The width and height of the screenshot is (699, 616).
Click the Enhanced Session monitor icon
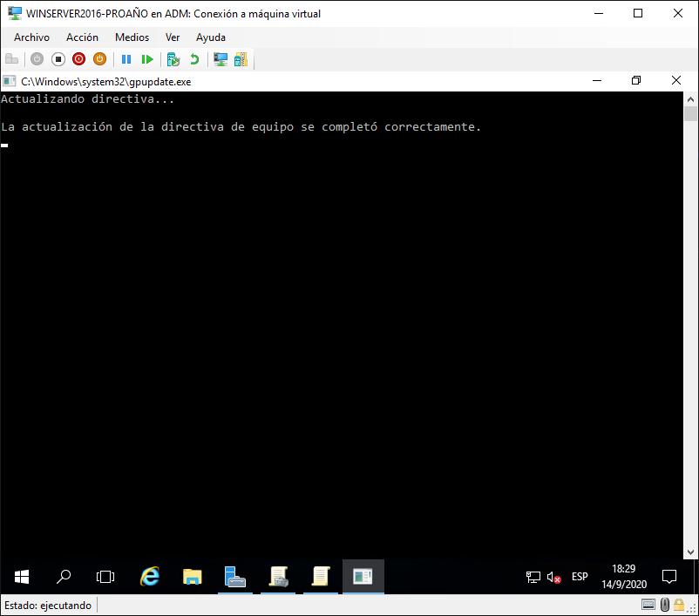[x=221, y=59]
